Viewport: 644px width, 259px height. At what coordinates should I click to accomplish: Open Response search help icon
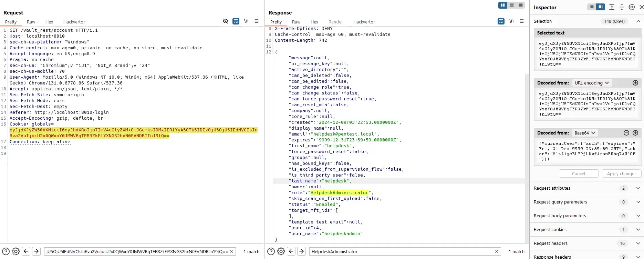pos(271,251)
